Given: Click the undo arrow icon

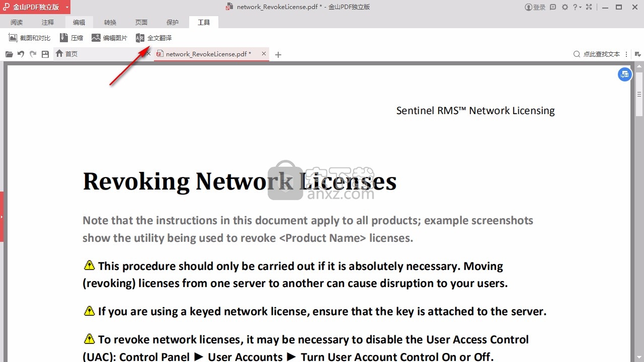Looking at the screenshot, I should pos(21,54).
